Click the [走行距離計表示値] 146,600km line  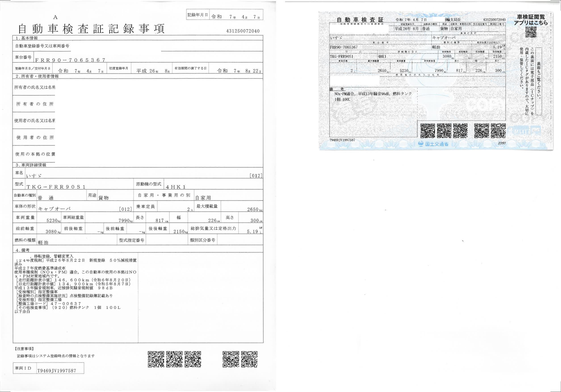pos(73,280)
